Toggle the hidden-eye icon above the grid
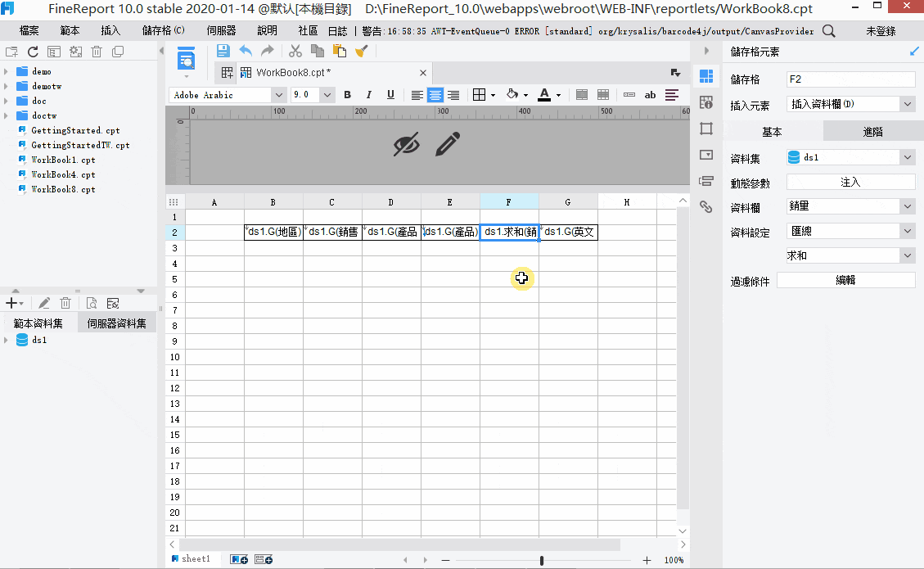This screenshot has width=924, height=569. pyautogui.click(x=406, y=144)
